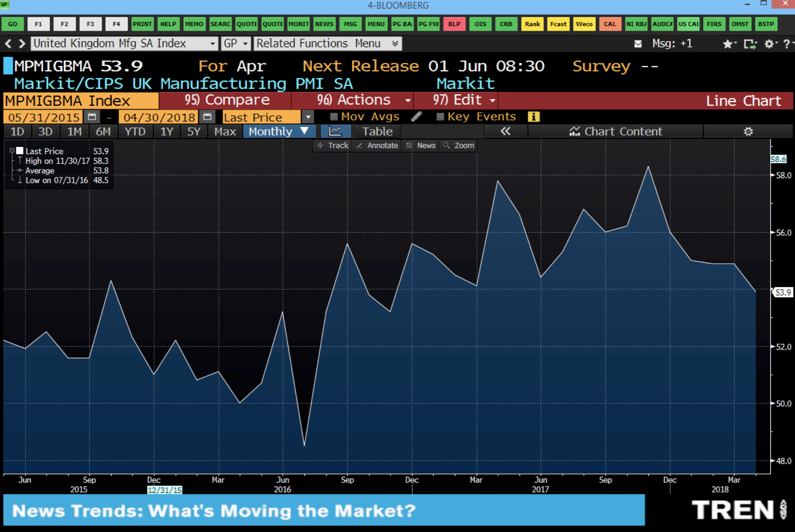The height and width of the screenshot is (532, 795).
Task: Click the moving averages pencil icon
Action: (416, 117)
